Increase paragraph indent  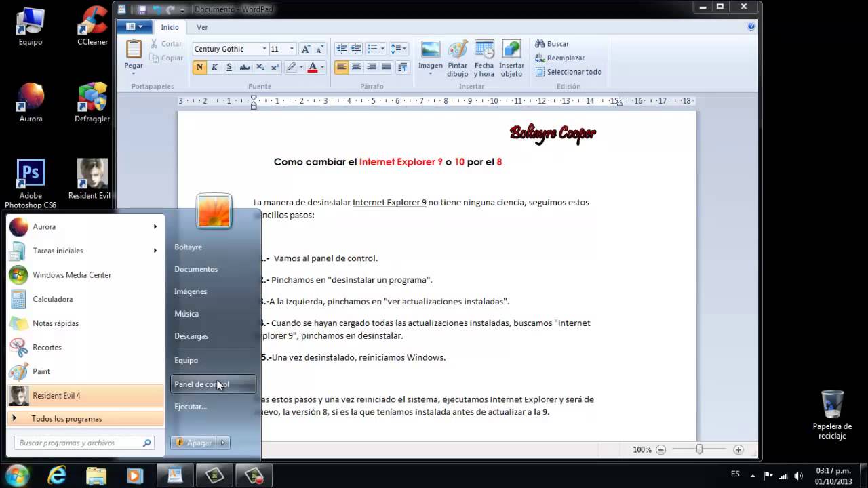pyautogui.click(x=356, y=49)
